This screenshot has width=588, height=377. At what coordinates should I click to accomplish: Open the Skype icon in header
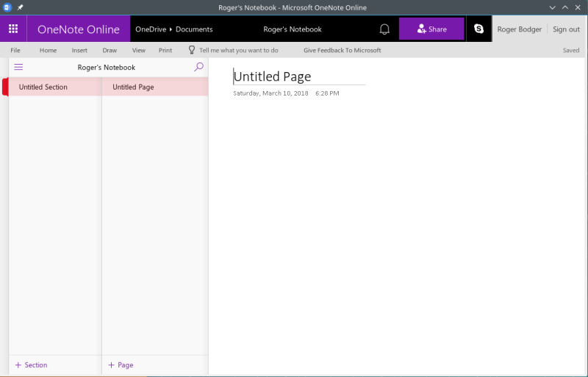click(479, 29)
